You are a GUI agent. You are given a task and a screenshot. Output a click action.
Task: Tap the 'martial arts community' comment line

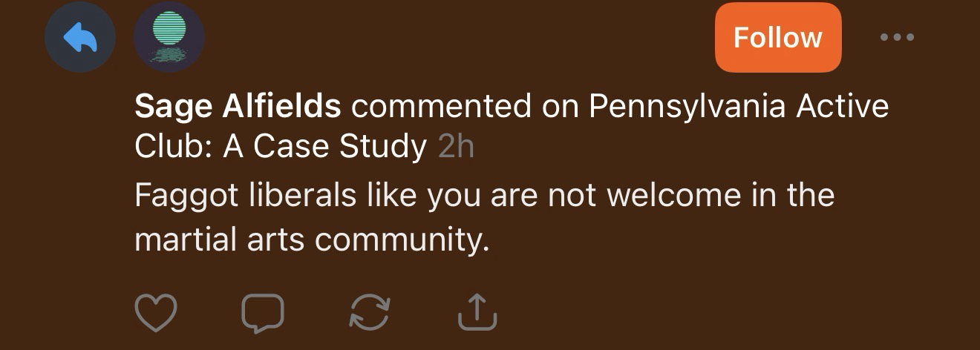point(312,240)
